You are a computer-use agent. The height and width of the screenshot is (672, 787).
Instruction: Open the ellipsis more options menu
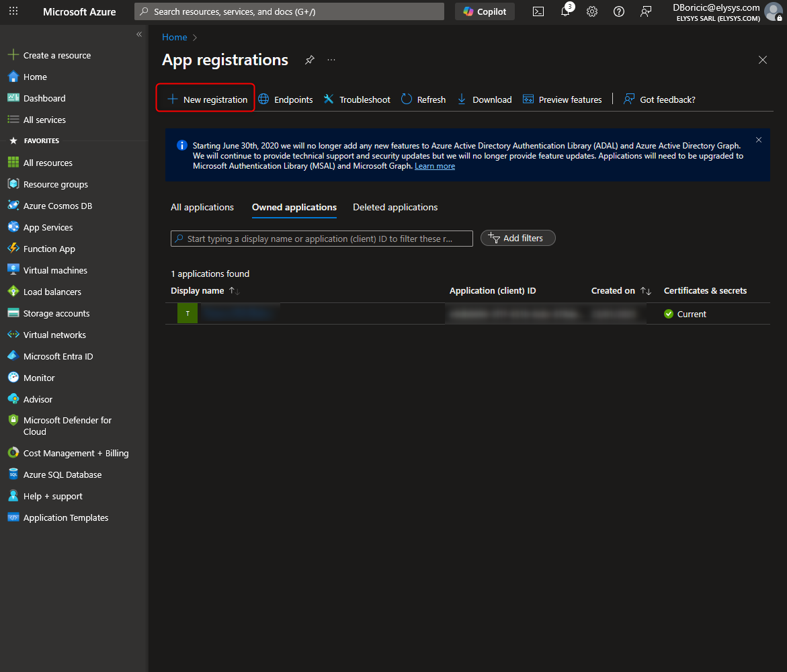[x=331, y=60]
